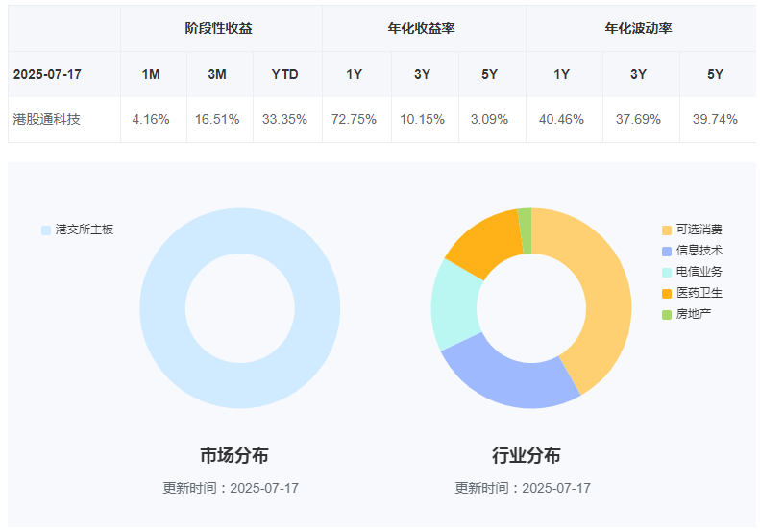Toggle the 可选消费 legend label

tap(699, 230)
